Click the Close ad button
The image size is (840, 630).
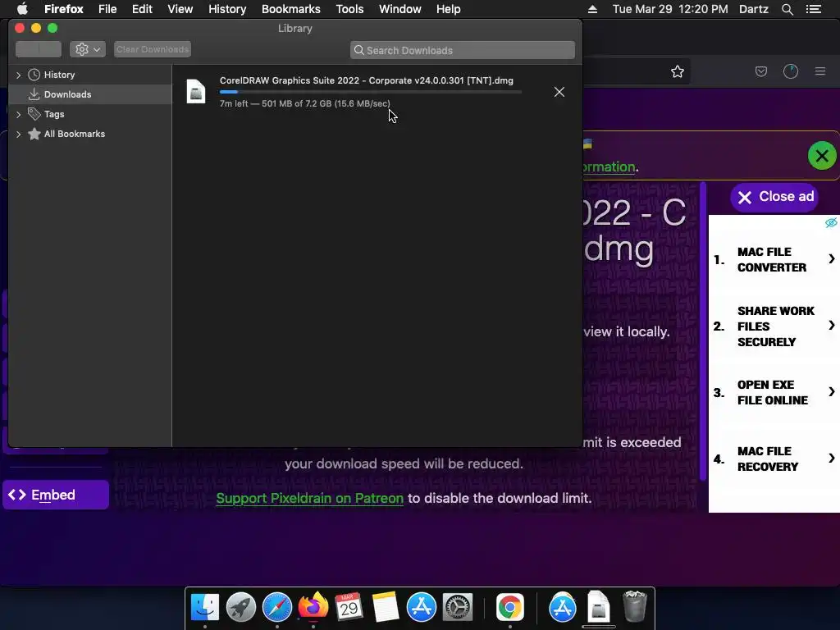(774, 197)
